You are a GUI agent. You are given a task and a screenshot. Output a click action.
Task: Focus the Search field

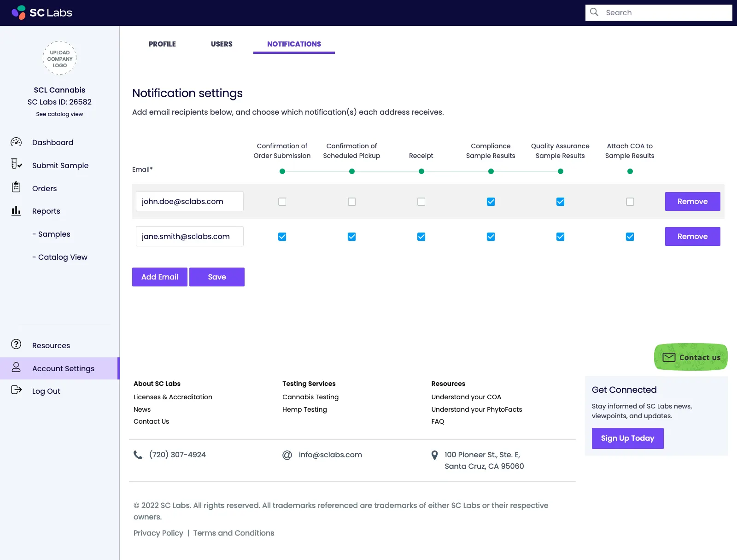pyautogui.click(x=659, y=12)
